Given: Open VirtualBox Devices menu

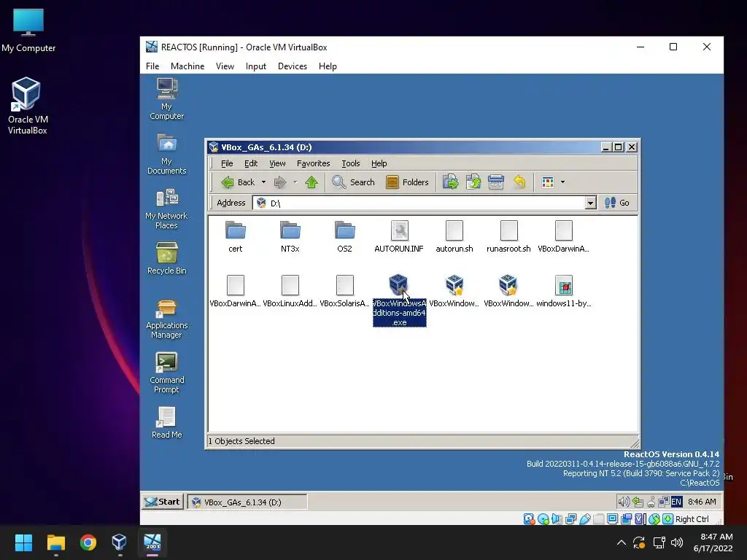Looking at the screenshot, I should pyautogui.click(x=292, y=66).
